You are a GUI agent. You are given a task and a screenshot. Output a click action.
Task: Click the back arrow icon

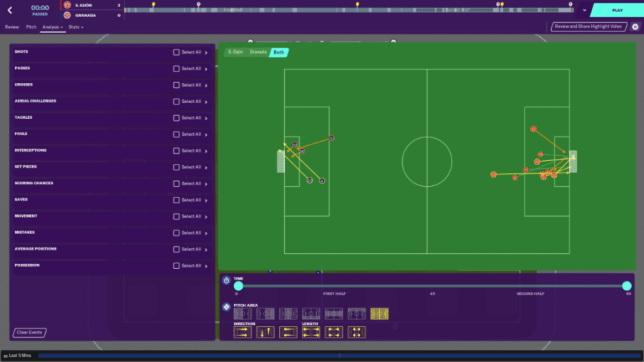point(9,10)
